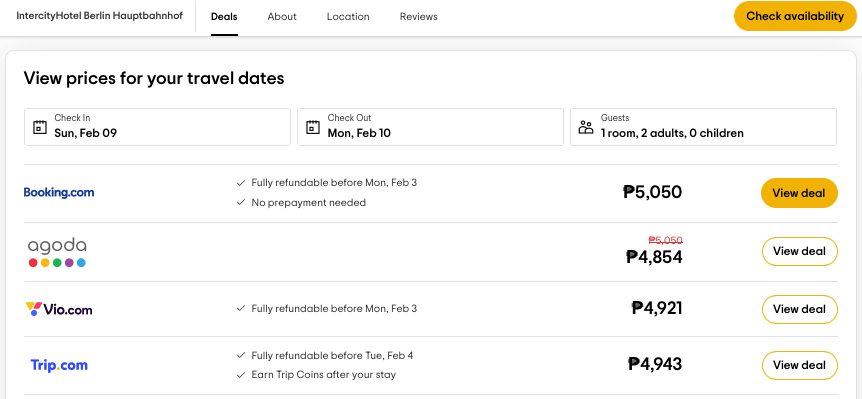
Task: View deal for Booking.com
Action: [799, 193]
